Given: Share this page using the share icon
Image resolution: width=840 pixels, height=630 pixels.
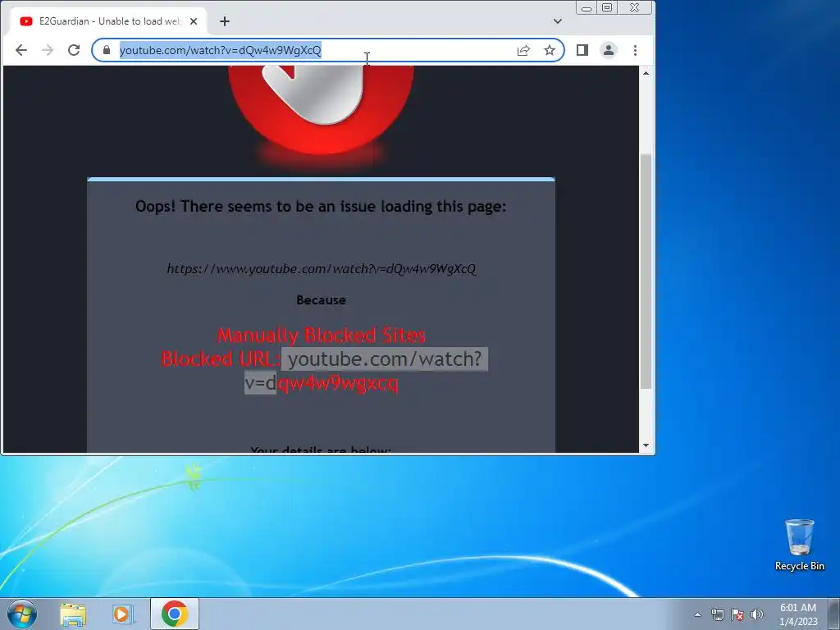Looking at the screenshot, I should pyautogui.click(x=523, y=50).
